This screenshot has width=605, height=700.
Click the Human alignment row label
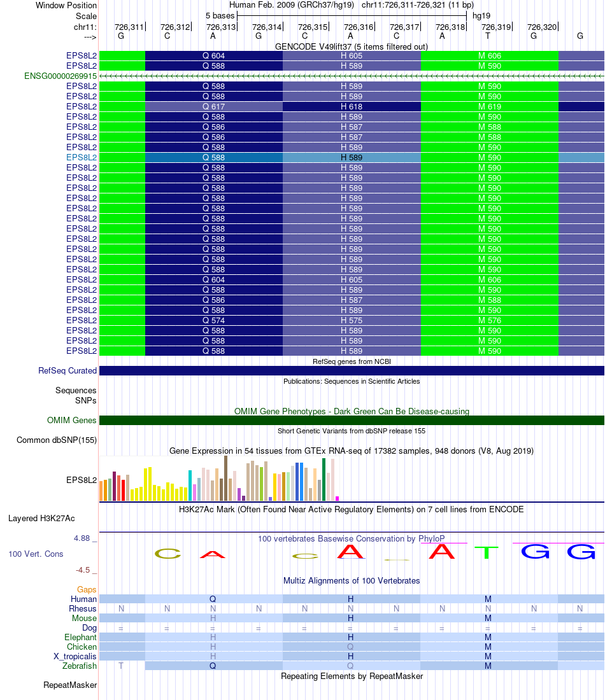point(83,599)
